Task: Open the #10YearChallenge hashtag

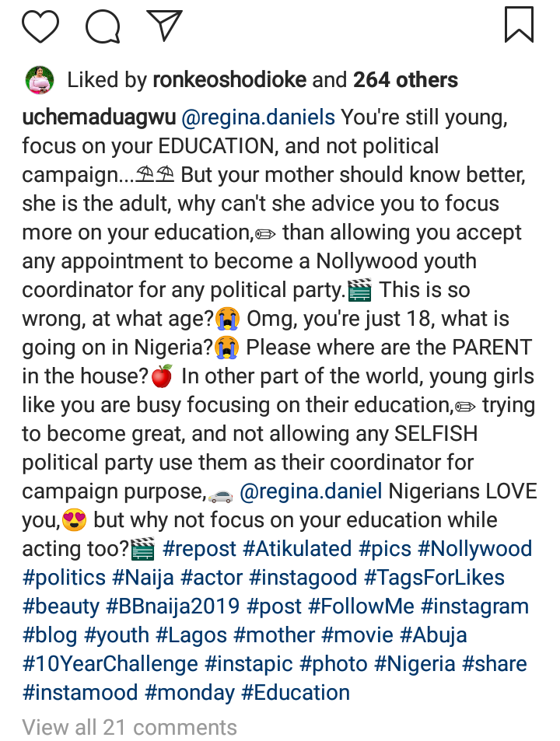Action: coord(110,664)
